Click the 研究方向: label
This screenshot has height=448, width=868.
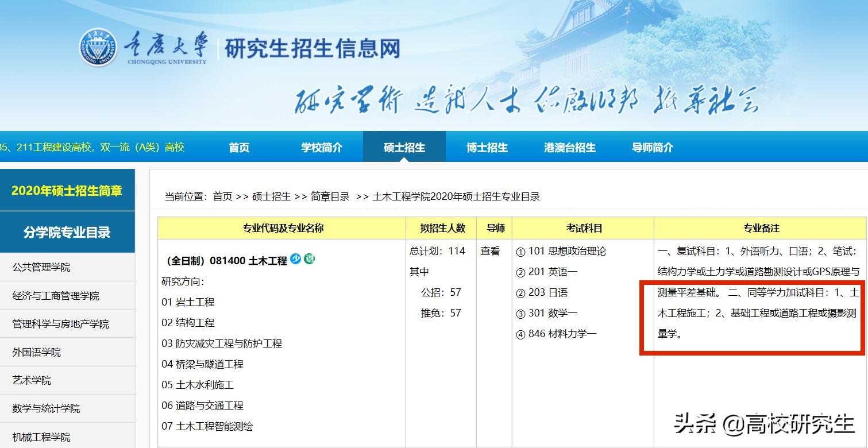(183, 281)
